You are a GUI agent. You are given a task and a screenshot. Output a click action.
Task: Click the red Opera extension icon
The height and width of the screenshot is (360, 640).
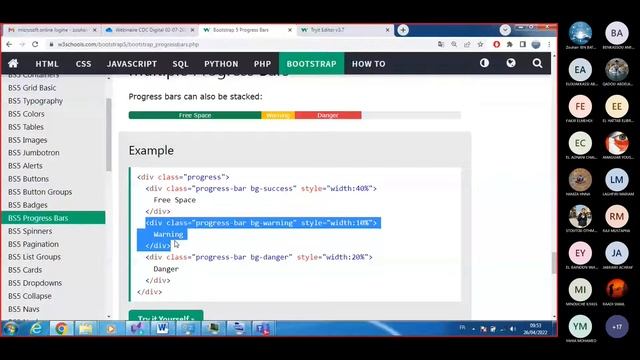coord(496,44)
